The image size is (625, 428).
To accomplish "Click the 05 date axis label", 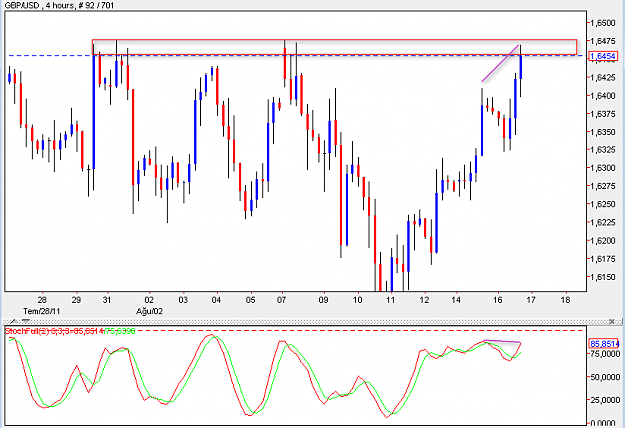I will pyautogui.click(x=250, y=300).
